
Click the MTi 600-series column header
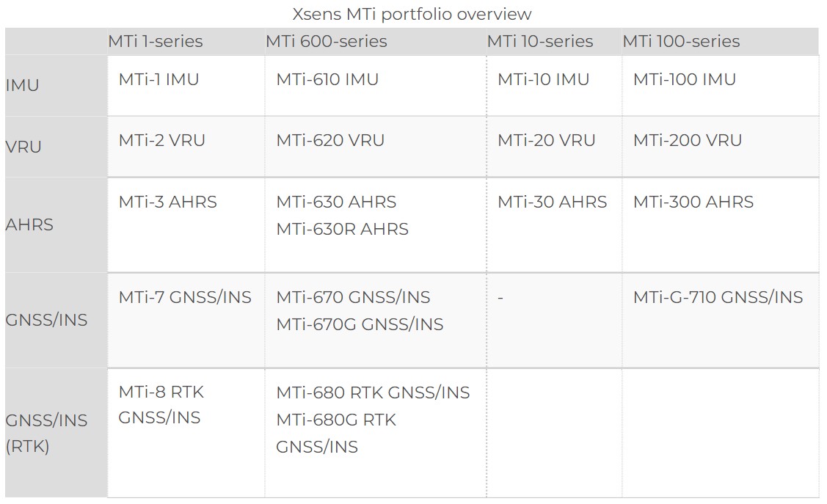click(x=326, y=41)
